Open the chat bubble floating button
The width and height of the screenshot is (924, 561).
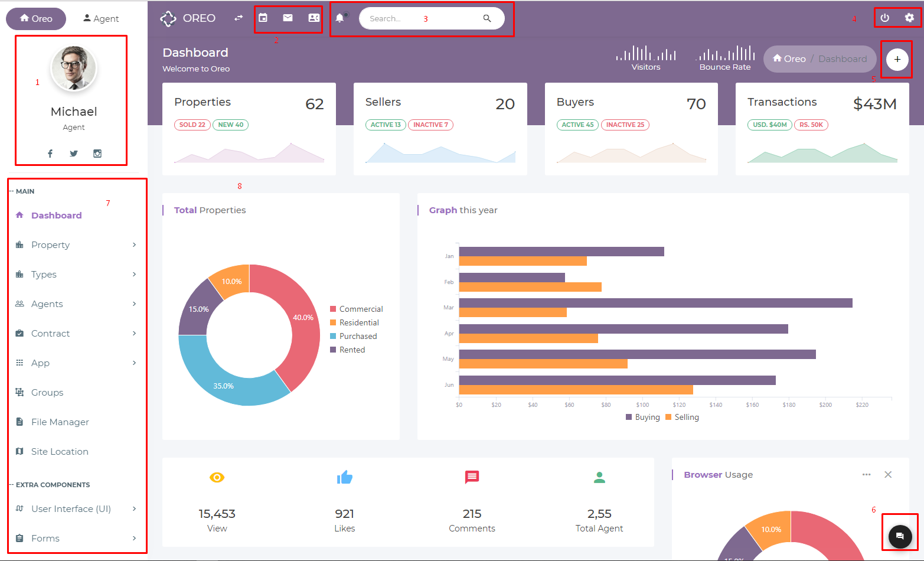[x=900, y=536]
